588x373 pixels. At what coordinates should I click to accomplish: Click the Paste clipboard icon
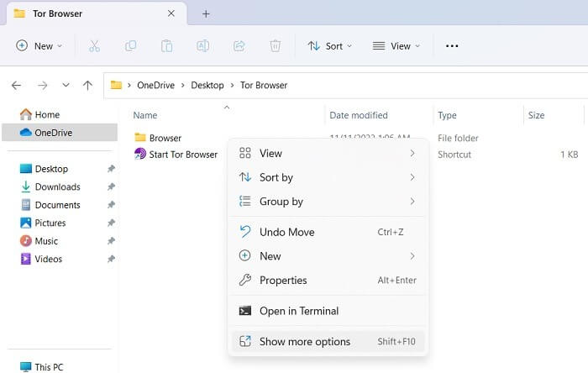tap(166, 46)
